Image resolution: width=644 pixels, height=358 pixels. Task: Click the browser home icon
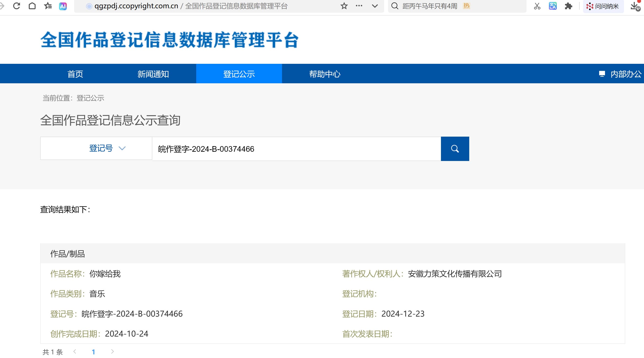[32, 6]
